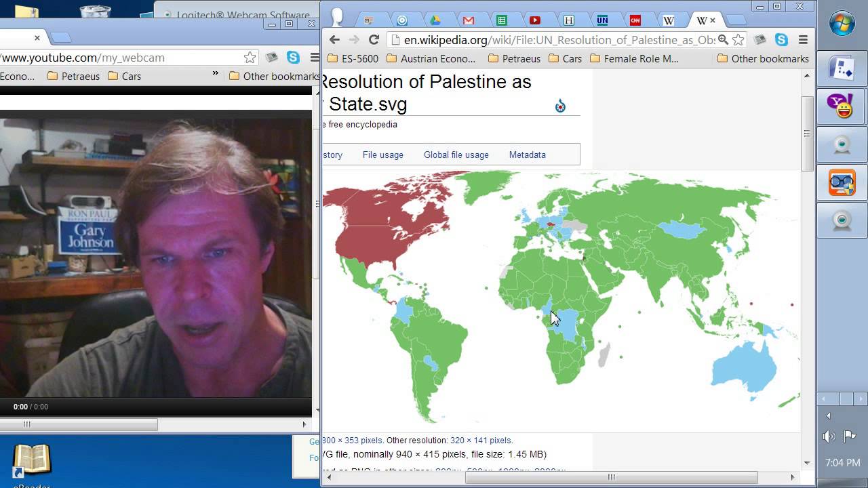Open the Chrome menu in the YouTube window
The height and width of the screenshot is (488, 868).
(x=315, y=58)
